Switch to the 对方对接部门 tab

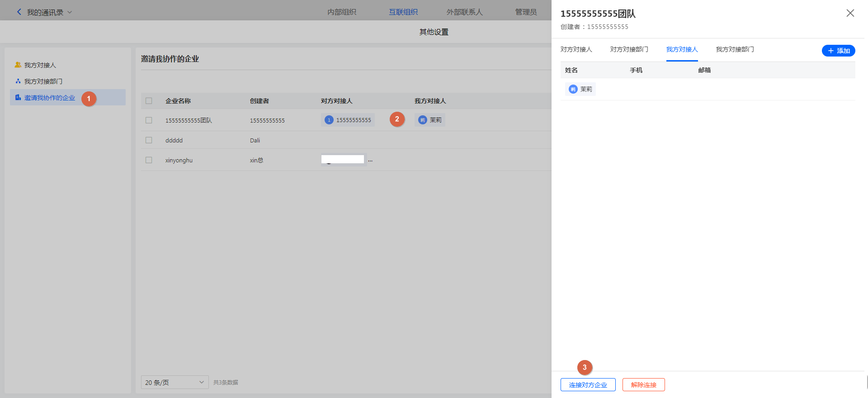[x=629, y=50]
